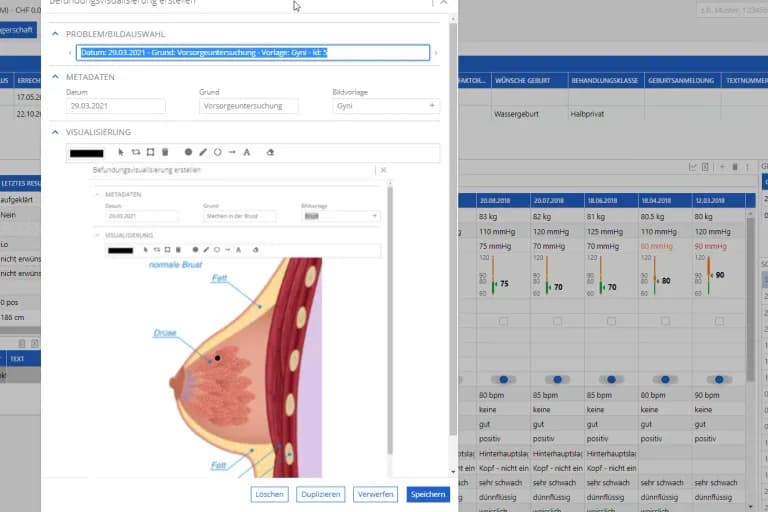
Task: Go to next image with right selector arrow
Action: [x=436, y=53]
